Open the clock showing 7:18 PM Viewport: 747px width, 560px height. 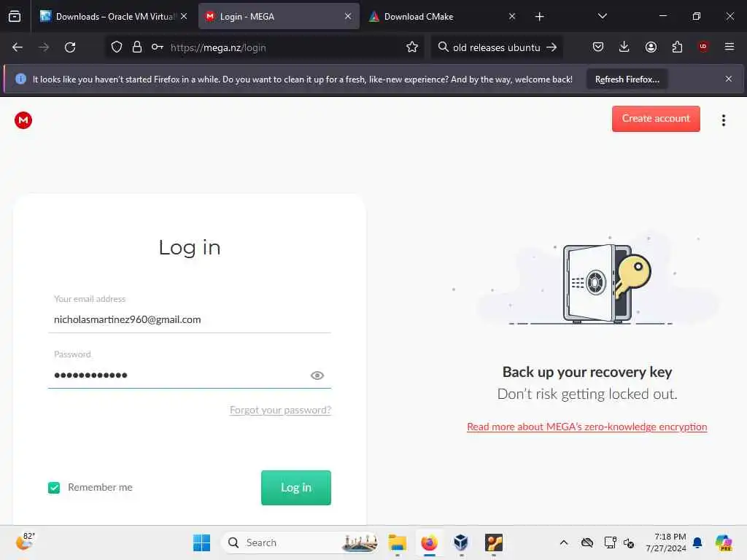666,542
